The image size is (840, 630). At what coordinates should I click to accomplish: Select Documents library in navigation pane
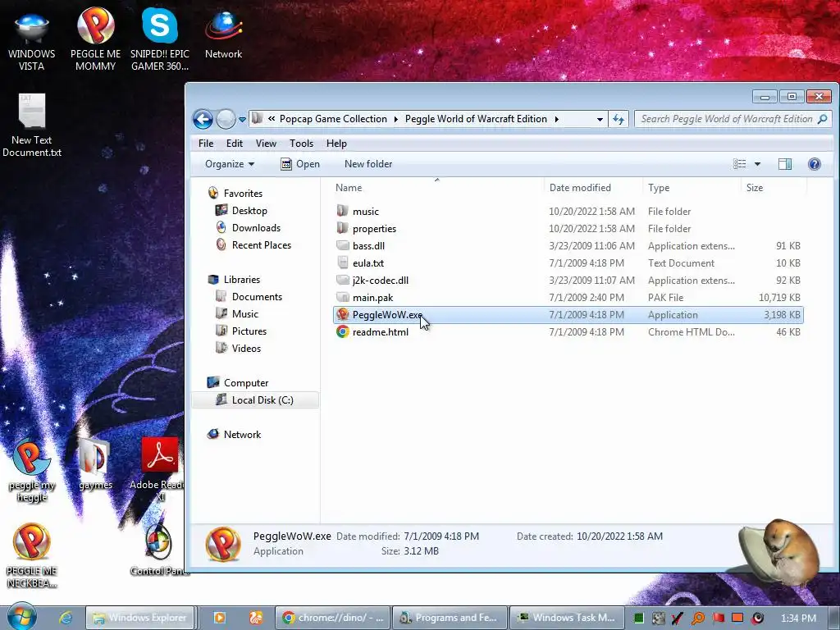pos(257,297)
